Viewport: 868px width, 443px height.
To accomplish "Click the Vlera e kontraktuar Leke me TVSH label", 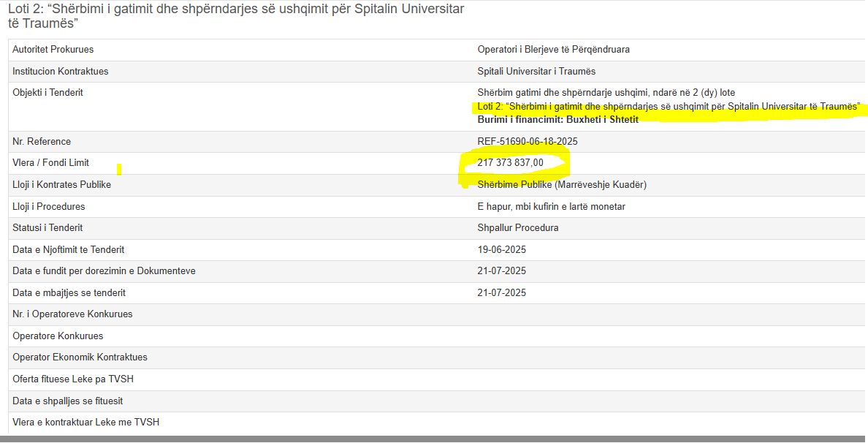I will coord(85,423).
